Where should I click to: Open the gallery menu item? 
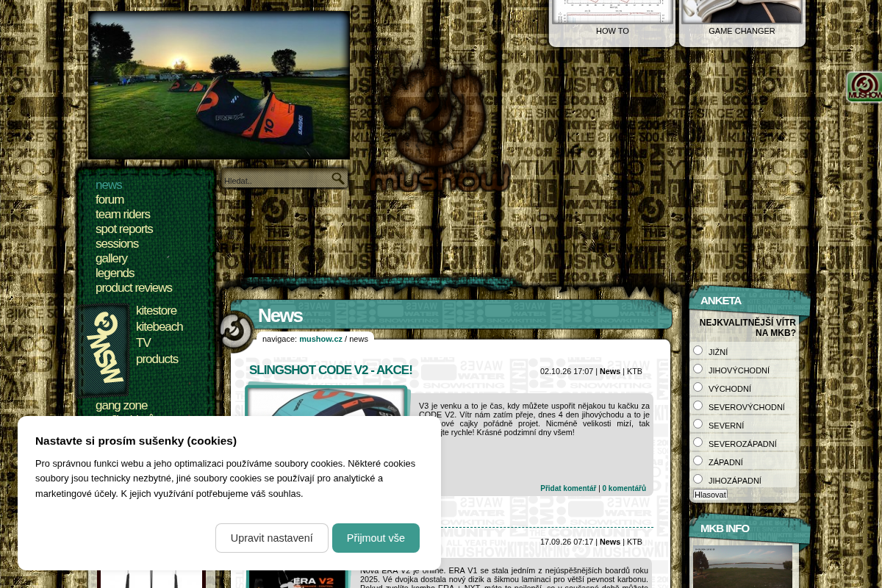click(x=112, y=259)
